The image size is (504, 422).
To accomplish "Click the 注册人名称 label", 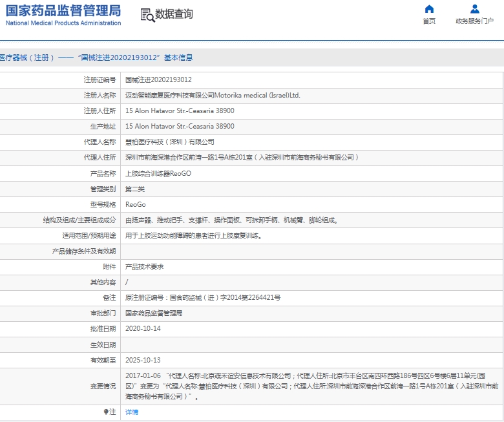I will (100, 95).
